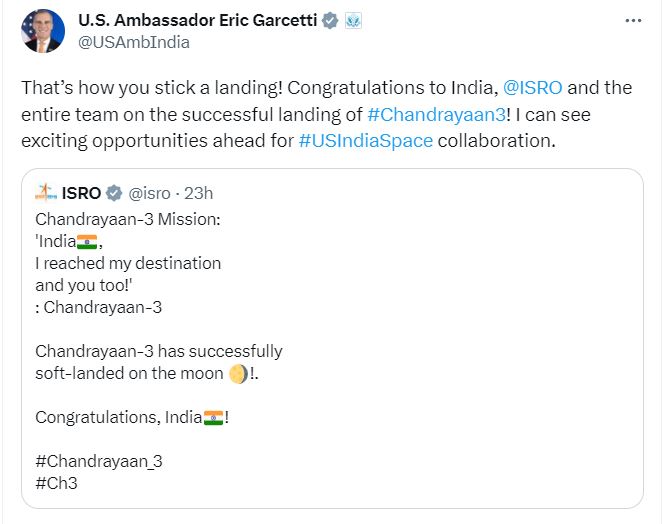This screenshot has width=666, height=524.
Task: Click the government affiliation badge icon
Action: click(352, 21)
